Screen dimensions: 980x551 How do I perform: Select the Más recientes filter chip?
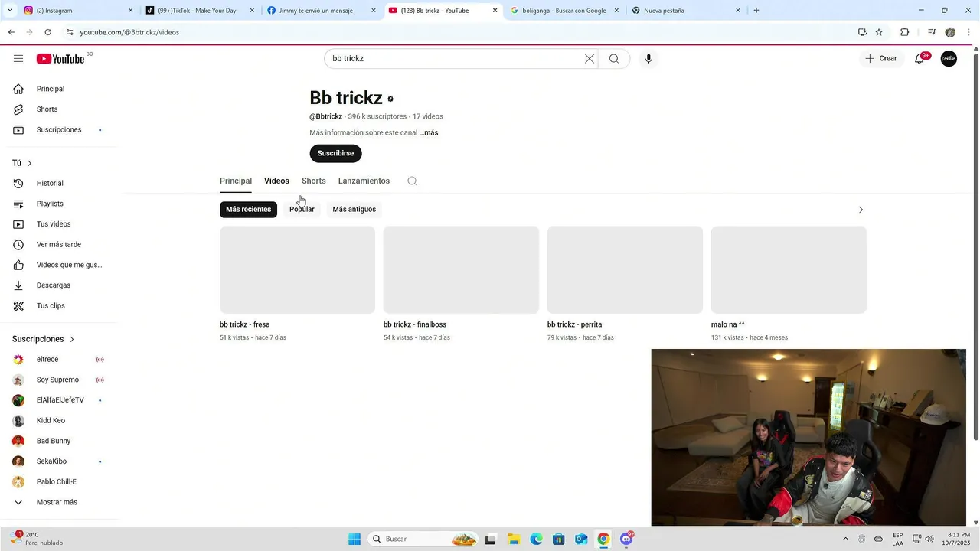coord(248,210)
